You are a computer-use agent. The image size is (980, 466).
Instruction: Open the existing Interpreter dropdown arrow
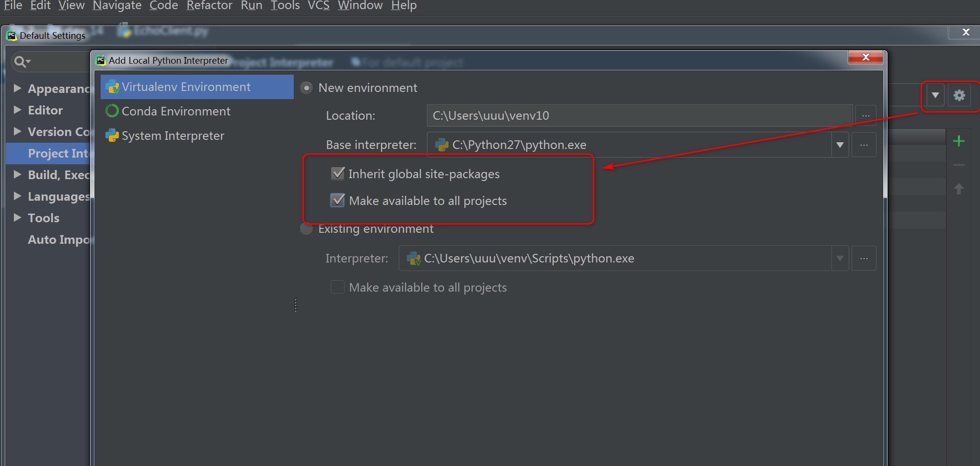pyautogui.click(x=840, y=258)
